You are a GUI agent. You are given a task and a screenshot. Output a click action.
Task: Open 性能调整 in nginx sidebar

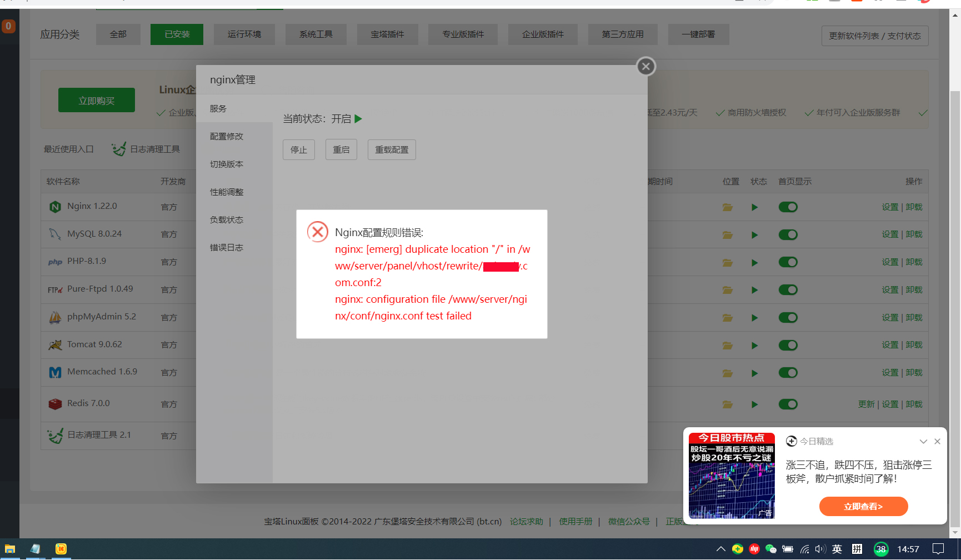[234, 192]
